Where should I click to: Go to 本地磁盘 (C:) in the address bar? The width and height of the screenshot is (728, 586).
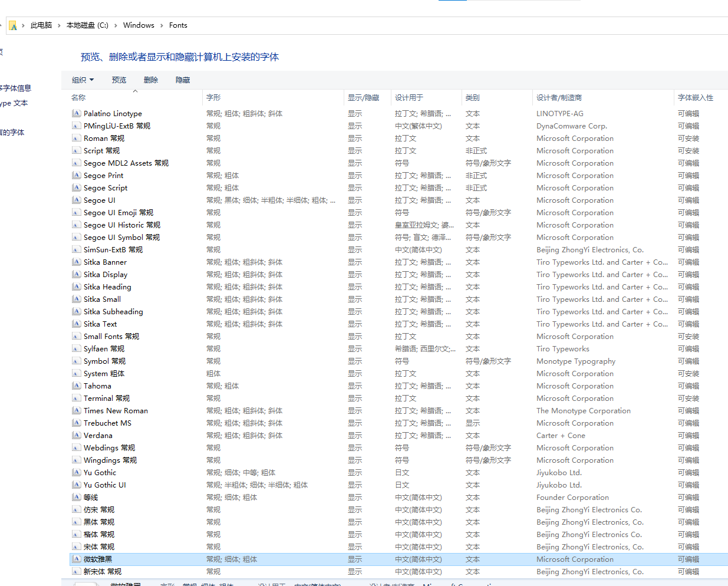click(87, 25)
